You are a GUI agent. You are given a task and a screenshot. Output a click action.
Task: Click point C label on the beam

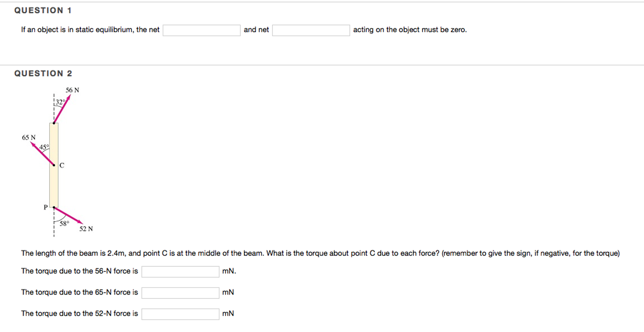[62, 165]
